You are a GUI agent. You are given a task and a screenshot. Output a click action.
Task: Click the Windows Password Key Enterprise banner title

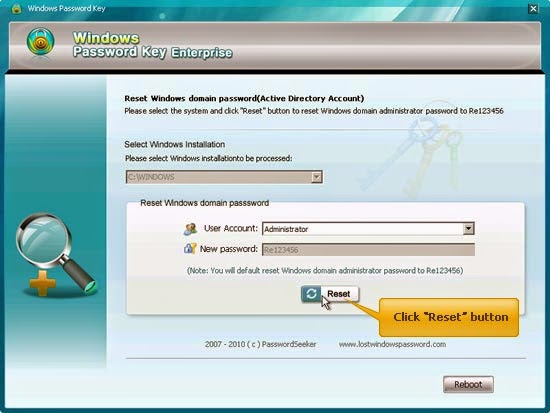click(152, 45)
